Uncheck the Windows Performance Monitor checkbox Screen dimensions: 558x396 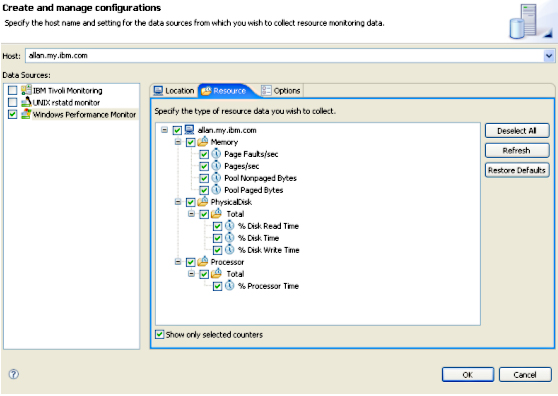coord(12,114)
